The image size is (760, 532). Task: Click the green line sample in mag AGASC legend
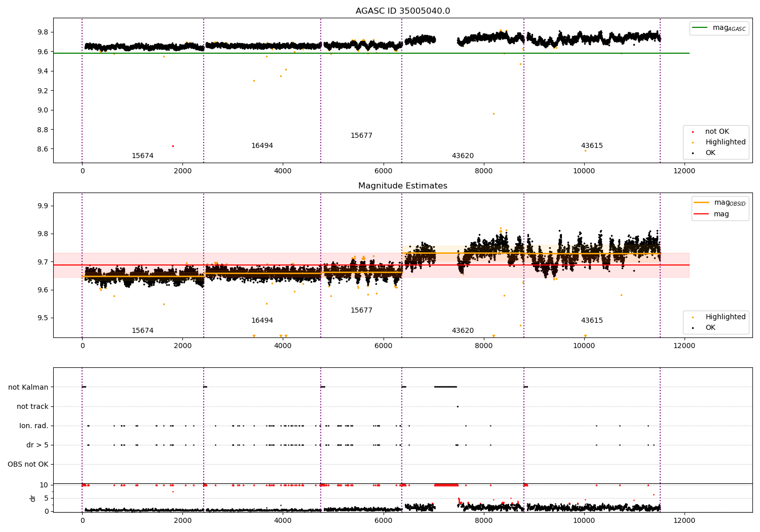pos(700,28)
